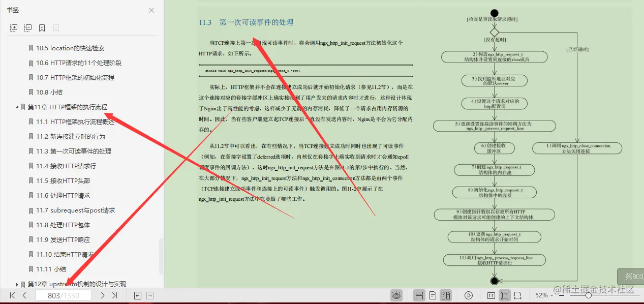Expand the 第12章 upstream机制的设计与实现 chapter
The image size is (644, 304).
(x=17, y=284)
